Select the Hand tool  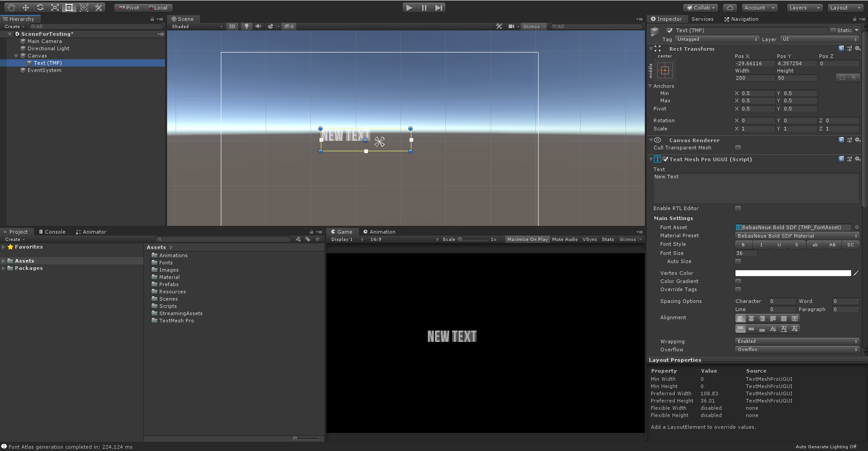[x=11, y=8]
